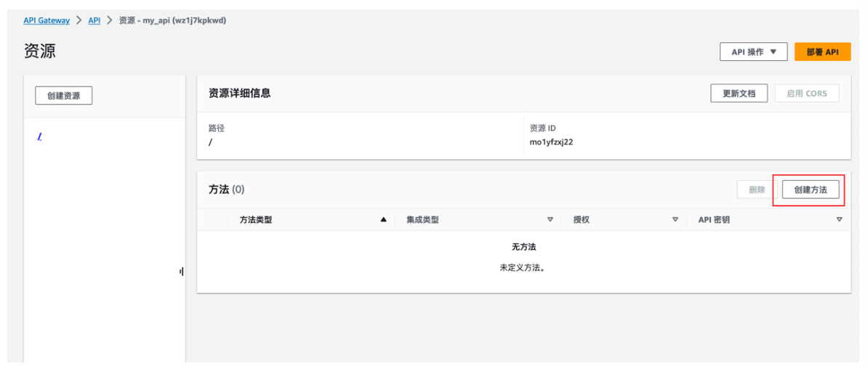Click the 创建资源 button

(64, 96)
